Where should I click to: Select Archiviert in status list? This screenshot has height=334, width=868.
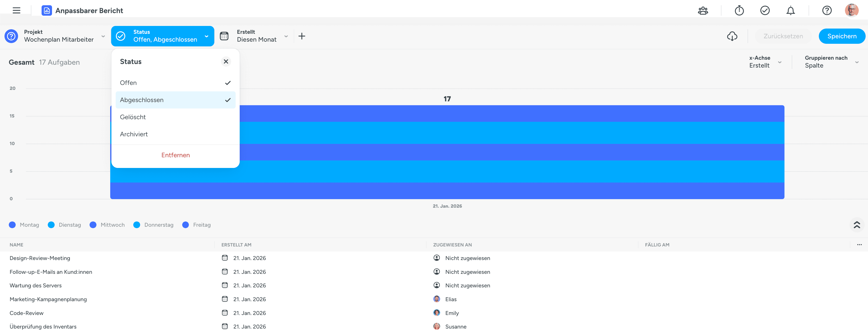point(134,134)
